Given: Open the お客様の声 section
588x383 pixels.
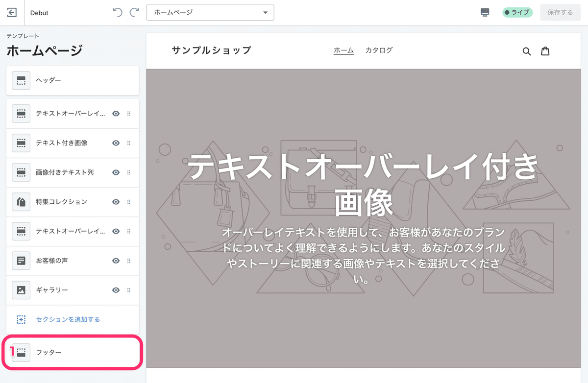Looking at the screenshot, I should 73,261.
